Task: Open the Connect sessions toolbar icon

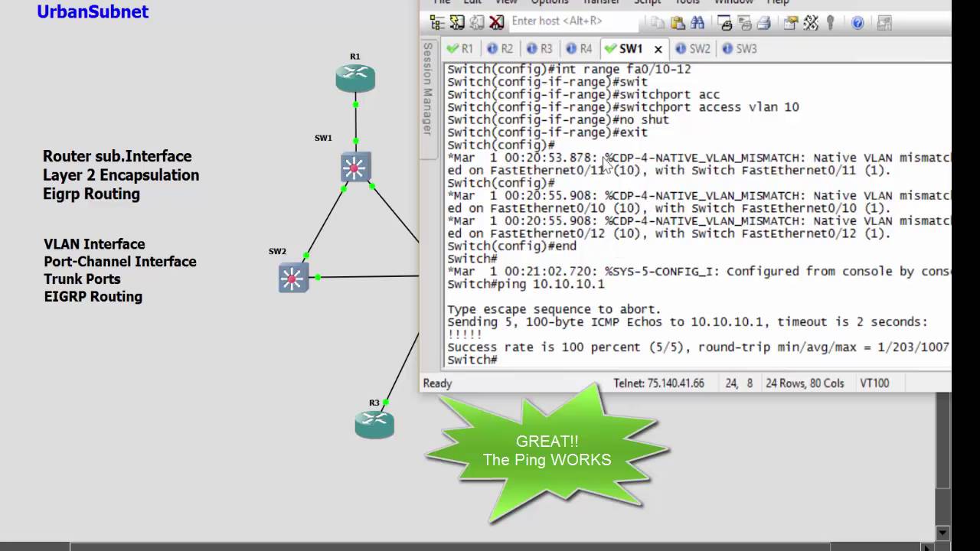Action: tap(439, 22)
